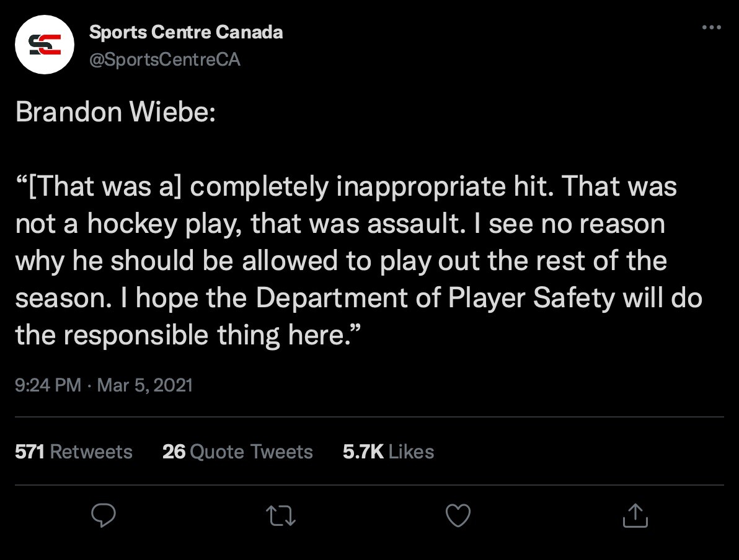Viewport: 739px width, 560px height.
Task: Click the reply speech bubble icon
Action: pyautogui.click(x=104, y=515)
